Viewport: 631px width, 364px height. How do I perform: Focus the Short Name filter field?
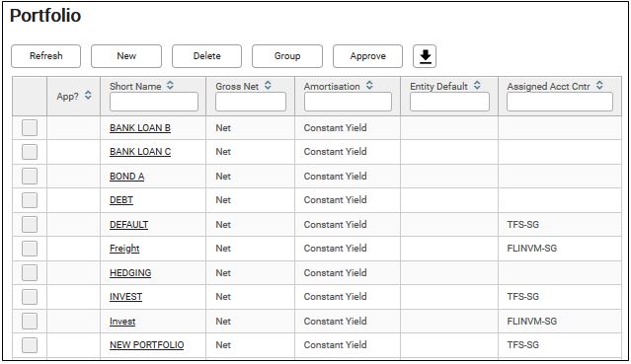(x=154, y=102)
